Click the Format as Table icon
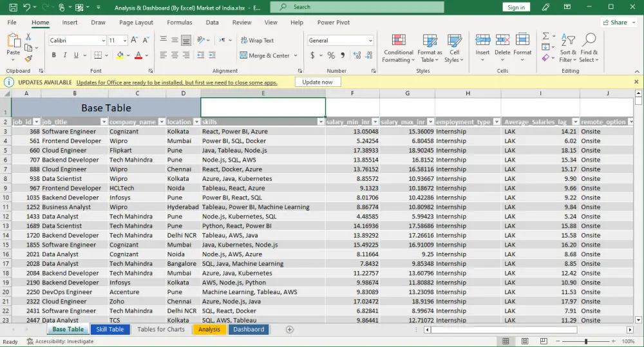644x347 pixels. (430, 41)
